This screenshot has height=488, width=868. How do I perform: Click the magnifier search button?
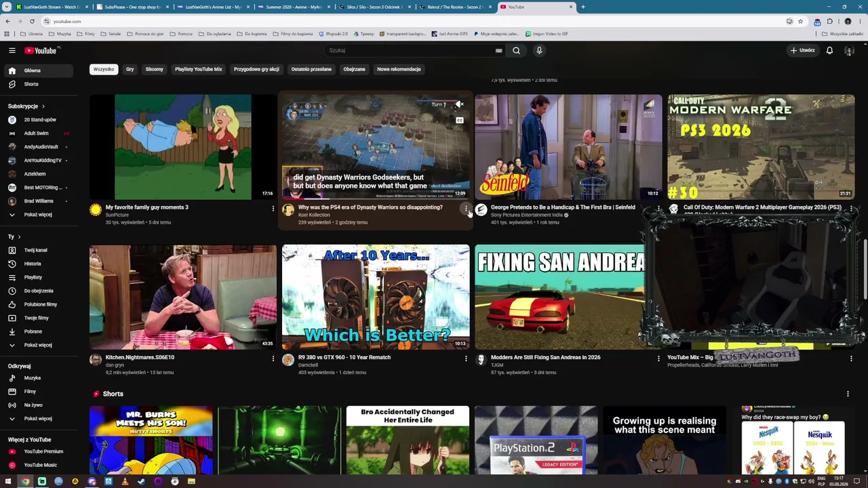[516, 50]
